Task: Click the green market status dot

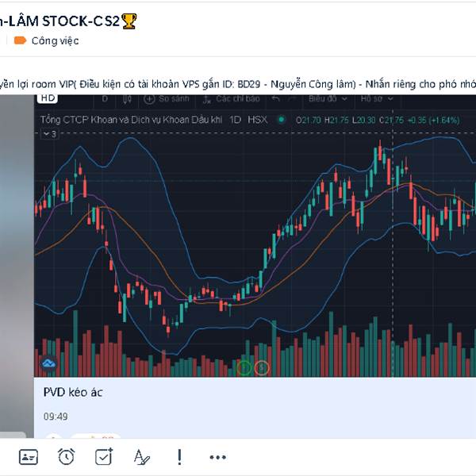Action: click(282, 120)
